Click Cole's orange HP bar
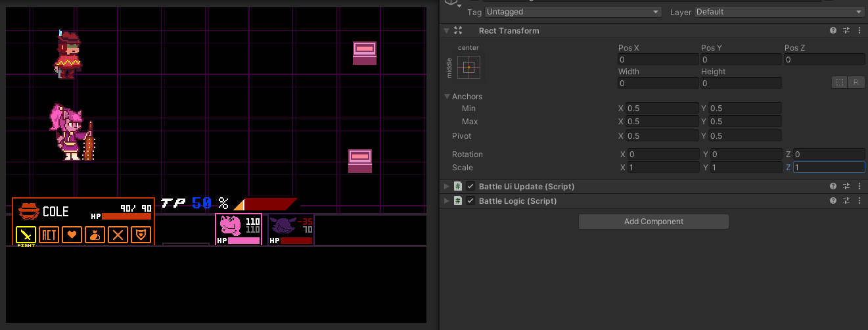 [x=126, y=216]
